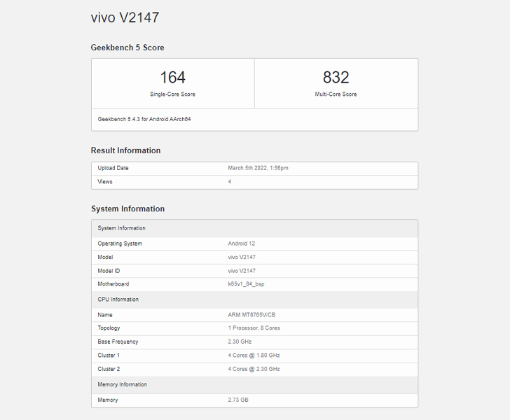
Task: Click the Model value vivo V2147
Action: pos(242,257)
